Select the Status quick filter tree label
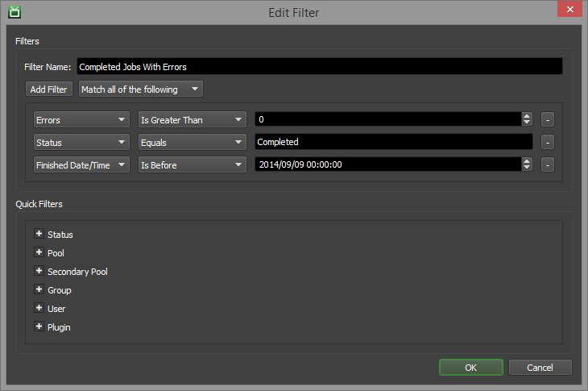 pos(60,235)
